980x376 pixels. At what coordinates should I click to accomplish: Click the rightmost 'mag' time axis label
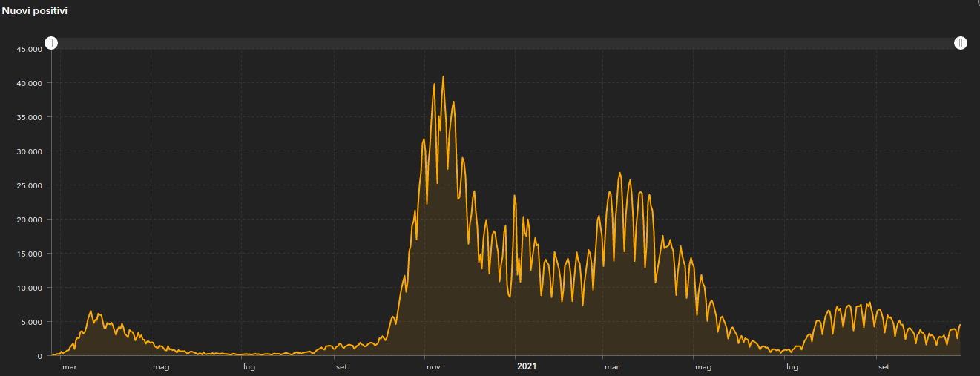pyautogui.click(x=703, y=366)
